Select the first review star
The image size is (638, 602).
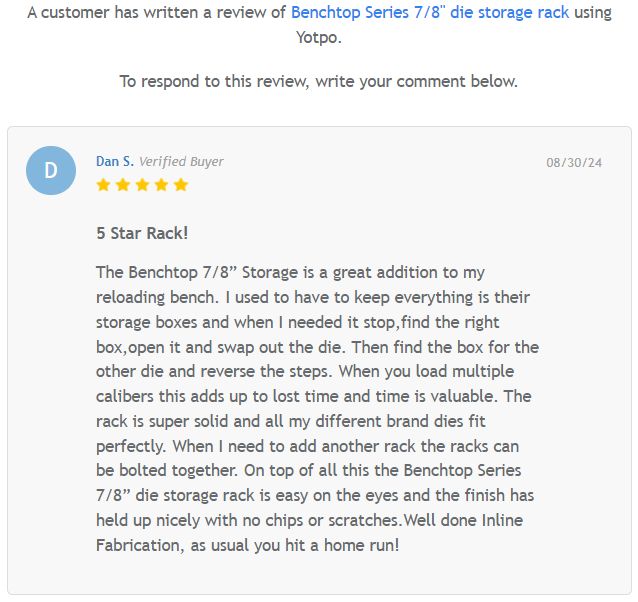click(103, 185)
